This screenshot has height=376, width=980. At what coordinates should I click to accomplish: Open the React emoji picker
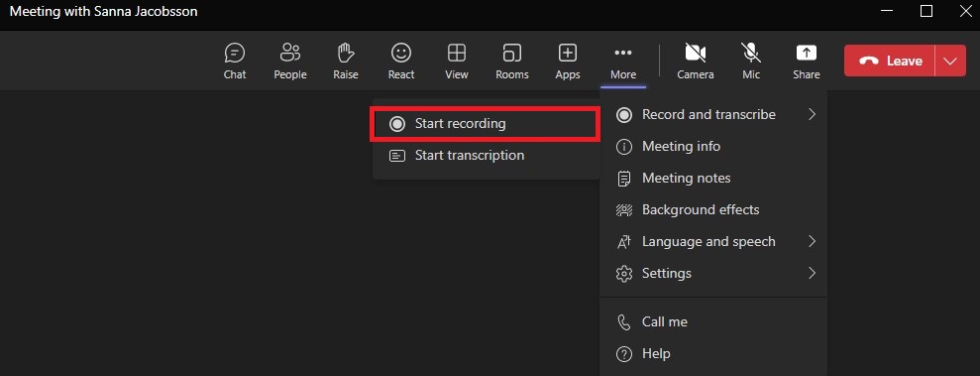coord(400,62)
